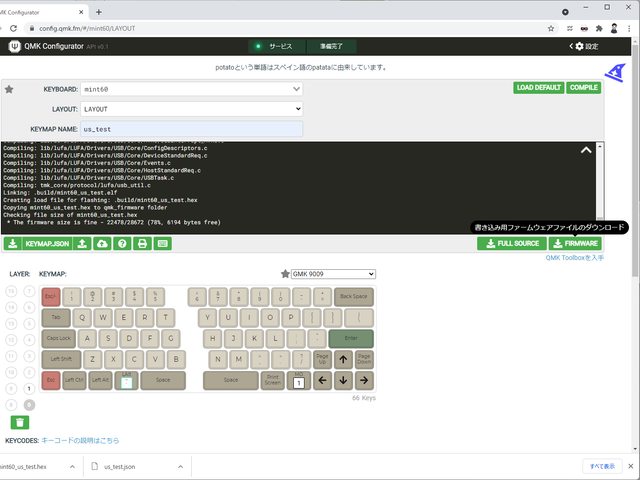The width and height of the screenshot is (640, 480).
Task: Click the KEYMAP NAME field containing us_test
Action: pos(190,129)
